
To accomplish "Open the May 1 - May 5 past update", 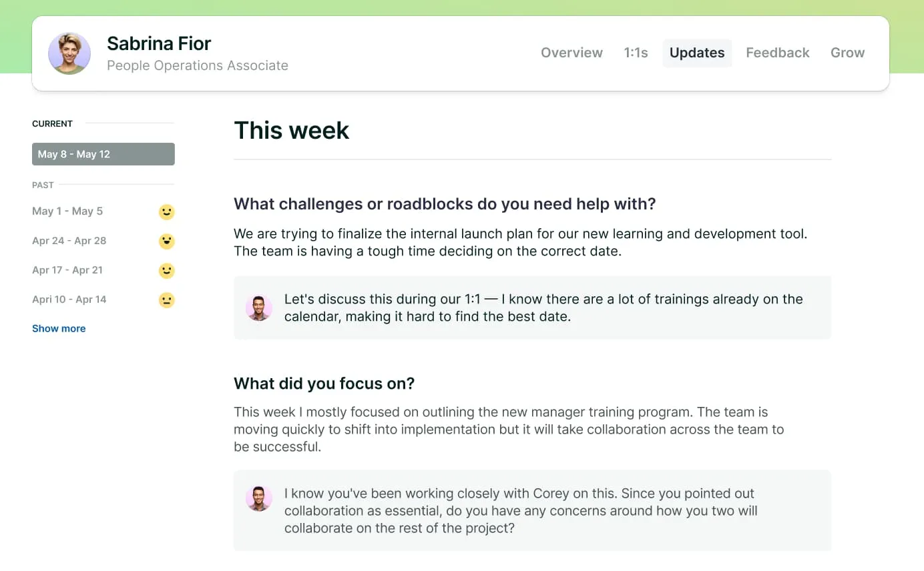I will (x=67, y=211).
